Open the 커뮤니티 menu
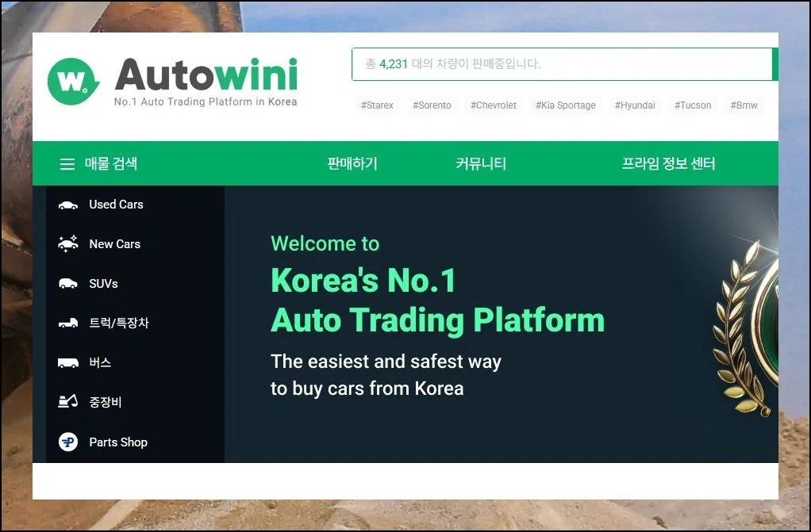The image size is (811, 532). [x=479, y=163]
